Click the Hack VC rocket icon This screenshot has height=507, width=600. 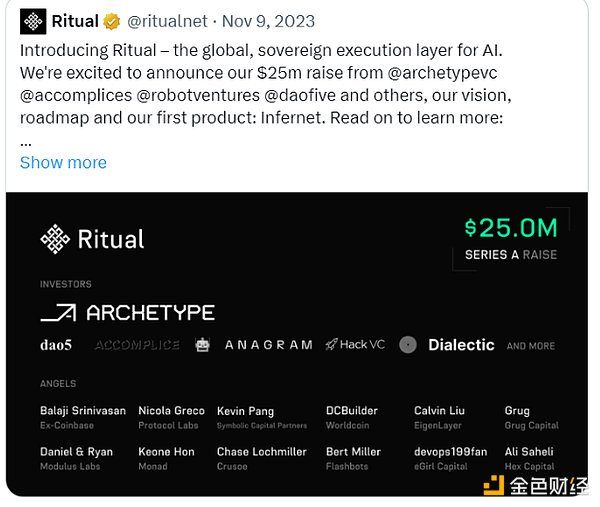(331, 345)
